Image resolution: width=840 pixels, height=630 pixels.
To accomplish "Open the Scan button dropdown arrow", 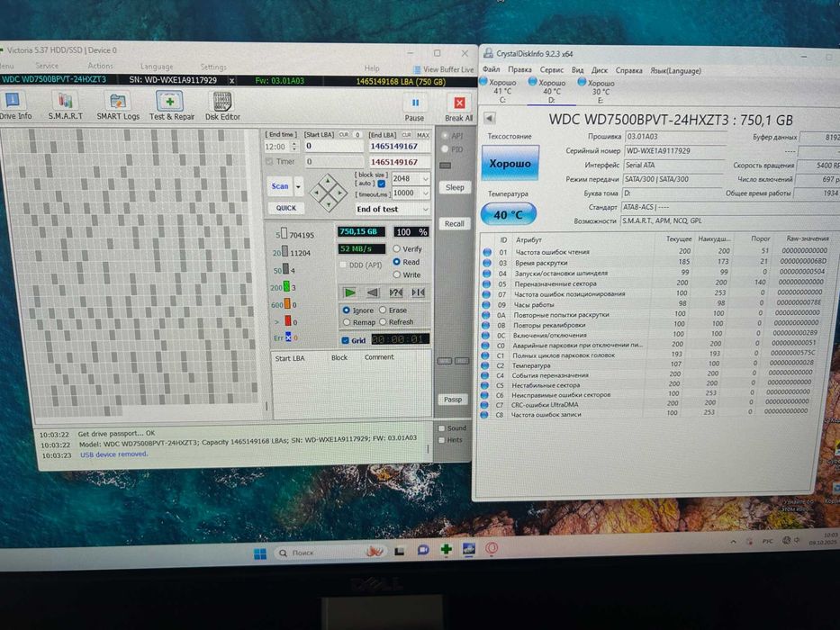I will coord(298,186).
